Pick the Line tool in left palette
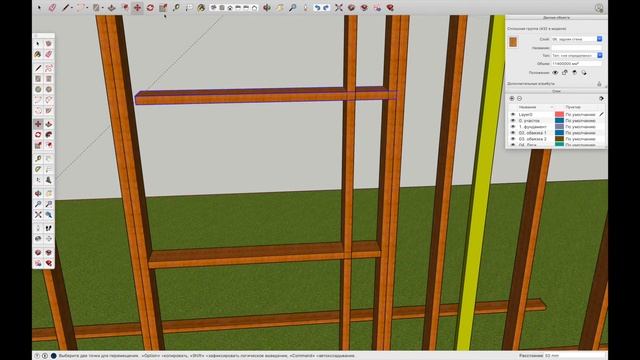640x360 pixels. tap(38, 68)
